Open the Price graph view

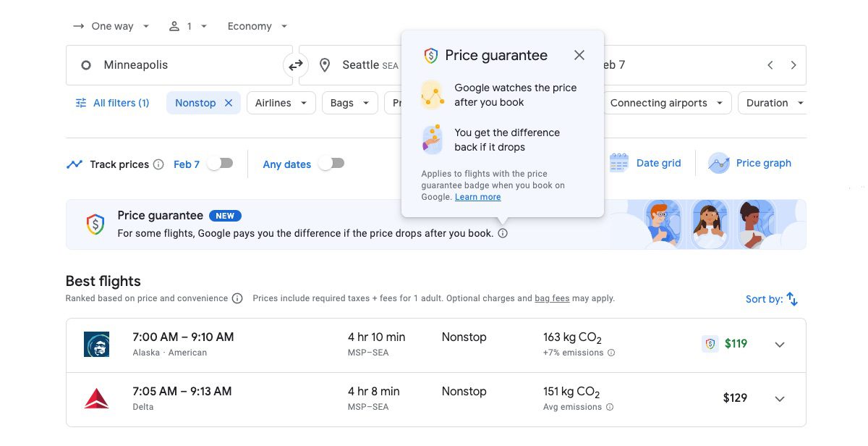[x=751, y=163]
